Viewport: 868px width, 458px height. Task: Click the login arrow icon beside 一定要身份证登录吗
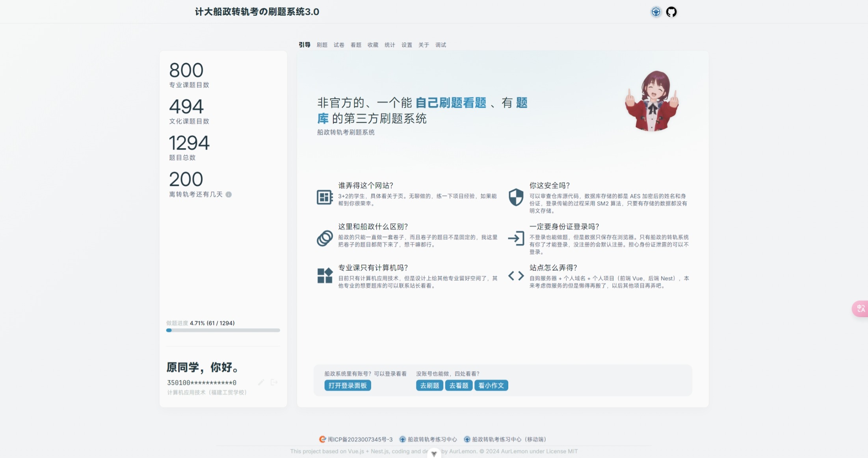[x=516, y=238]
